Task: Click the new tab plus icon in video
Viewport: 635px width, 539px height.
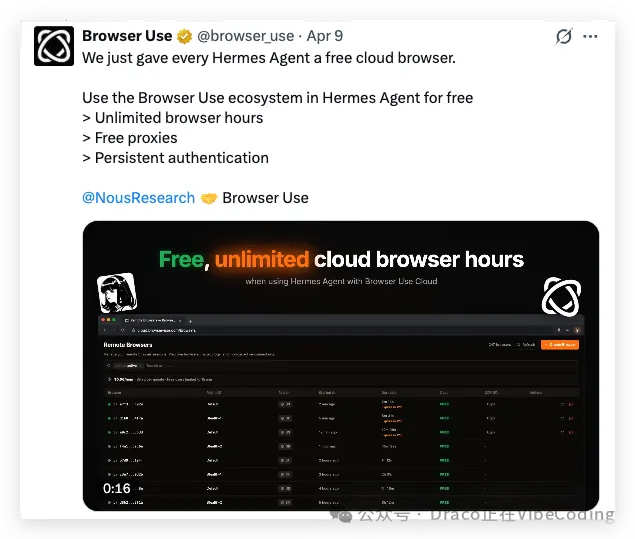Action: 190,321
